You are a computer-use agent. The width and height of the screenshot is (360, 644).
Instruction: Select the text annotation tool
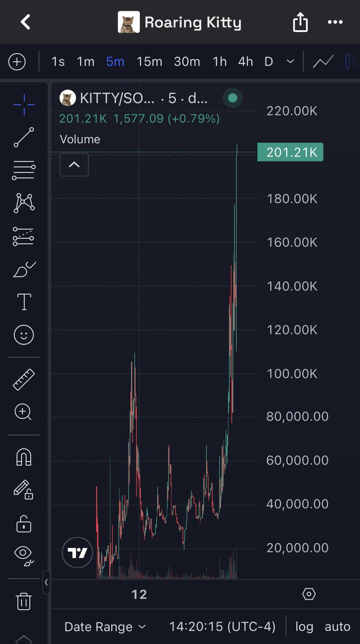click(24, 302)
